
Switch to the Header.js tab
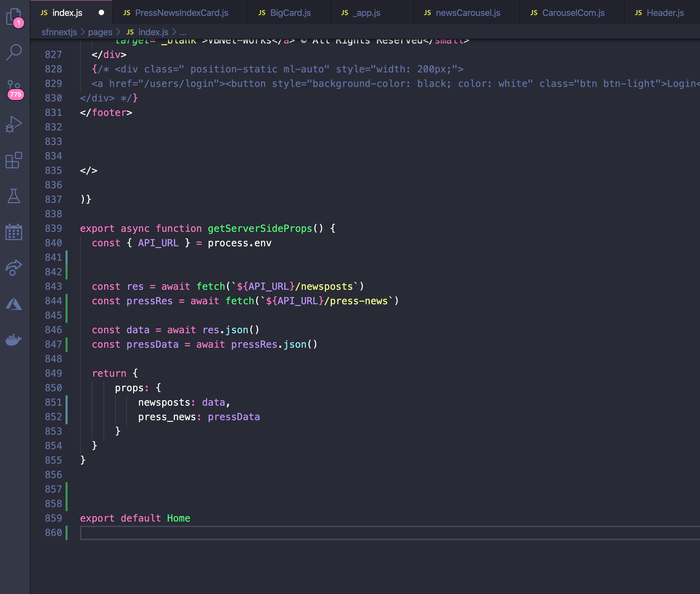pyautogui.click(x=665, y=13)
